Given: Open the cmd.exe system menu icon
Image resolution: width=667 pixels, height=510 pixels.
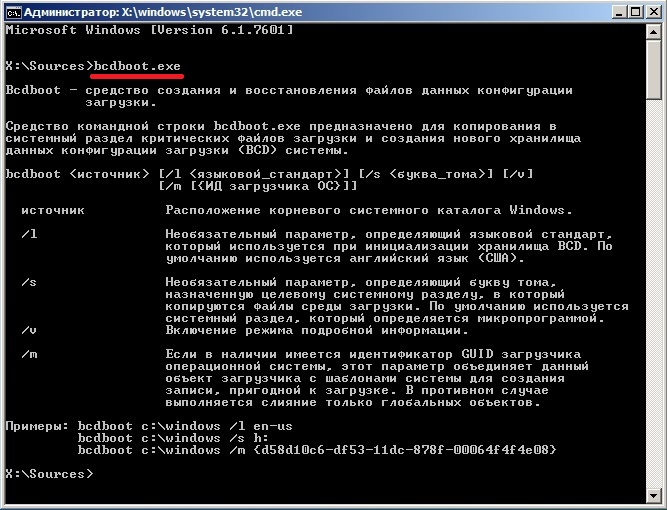Looking at the screenshot, I should point(14,12).
